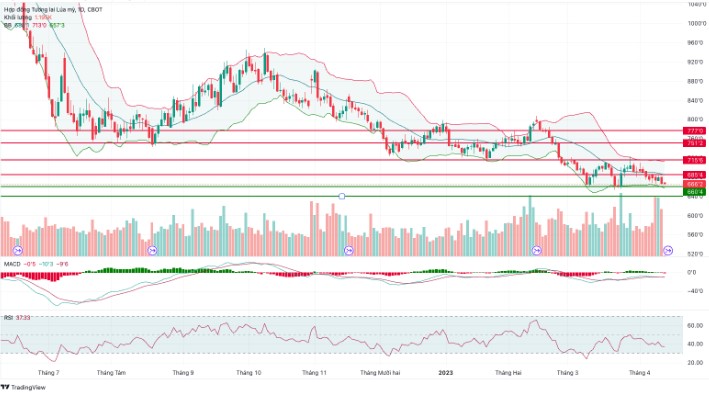Click the -40'0 level on the MACD axis
This screenshot has width=709, height=395.
[x=695, y=291]
